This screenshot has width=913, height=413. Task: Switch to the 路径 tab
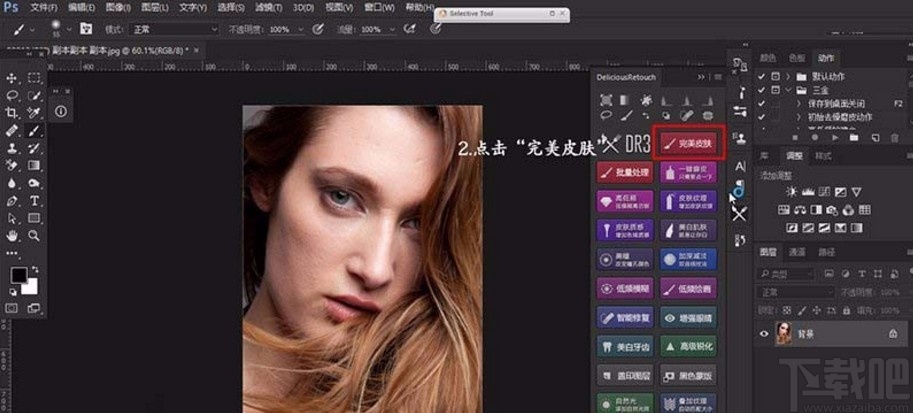click(x=826, y=252)
